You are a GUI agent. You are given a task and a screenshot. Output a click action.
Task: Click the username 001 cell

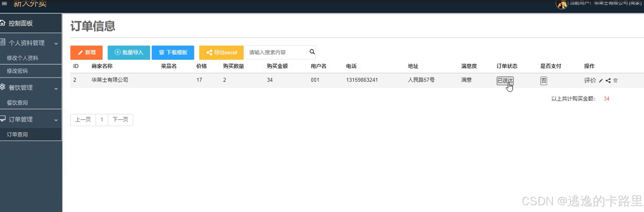coord(315,80)
